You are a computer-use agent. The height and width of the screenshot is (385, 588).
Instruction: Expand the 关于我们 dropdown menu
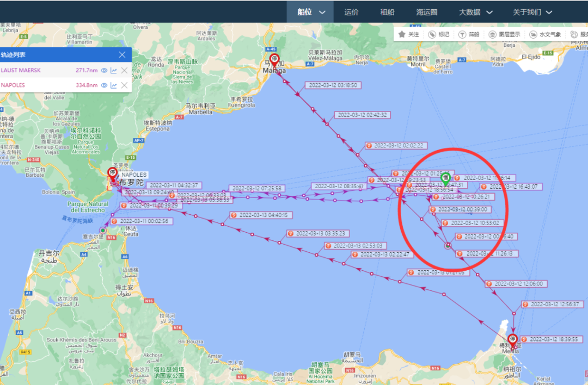(x=532, y=12)
